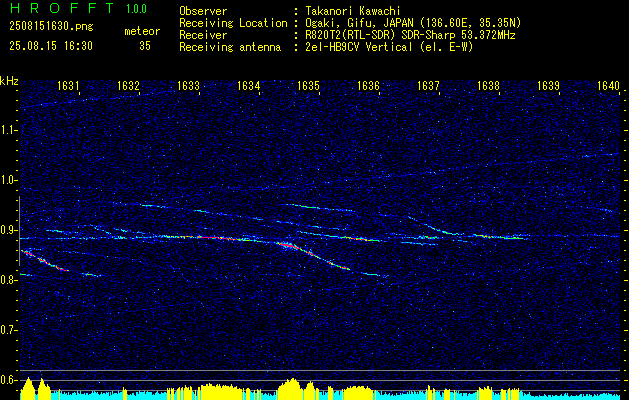Click observer name Takanori Kawachi
The image size is (629, 400).
352,11
